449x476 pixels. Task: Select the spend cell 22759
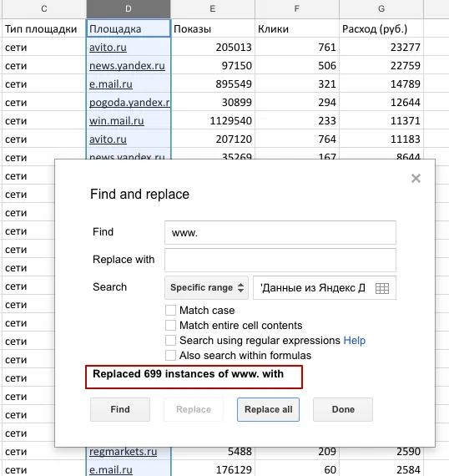click(381, 66)
